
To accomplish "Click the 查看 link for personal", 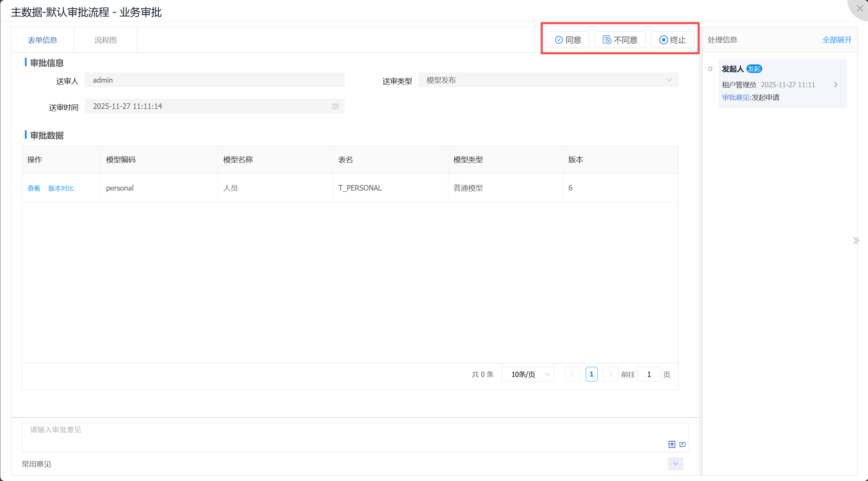I will tap(34, 188).
